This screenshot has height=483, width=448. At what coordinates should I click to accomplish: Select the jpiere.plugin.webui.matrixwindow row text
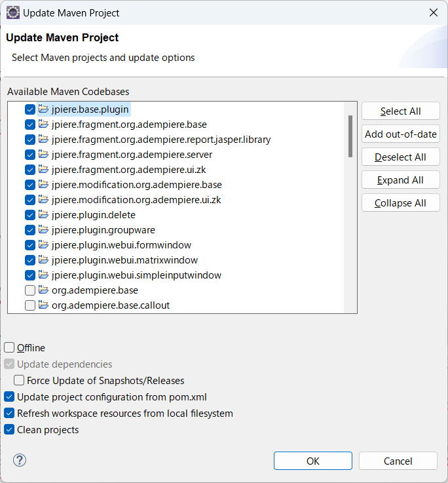tap(124, 260)
